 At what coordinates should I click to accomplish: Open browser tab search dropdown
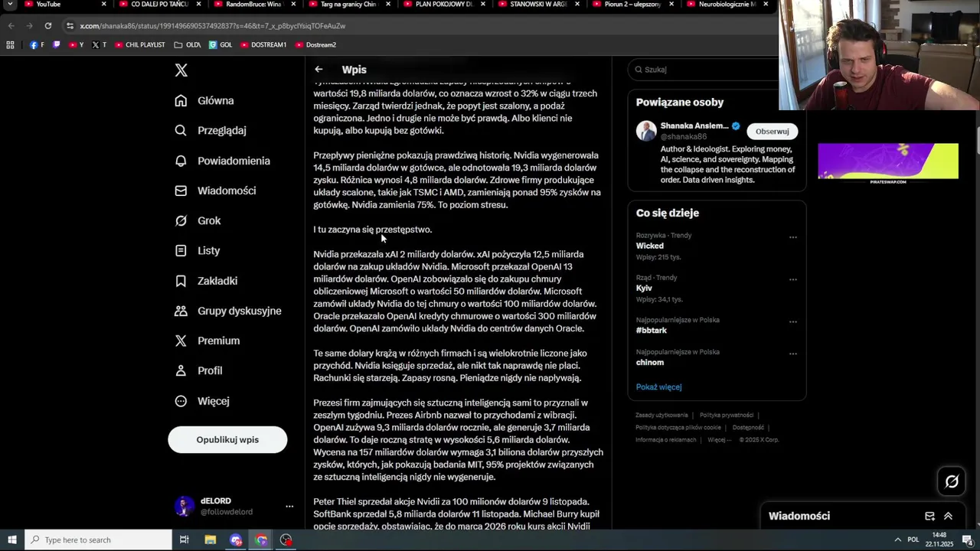click(11, 5)
